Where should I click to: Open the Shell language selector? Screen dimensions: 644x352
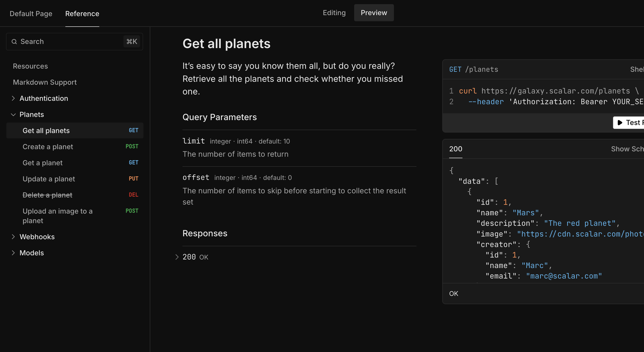click(637, 69)
